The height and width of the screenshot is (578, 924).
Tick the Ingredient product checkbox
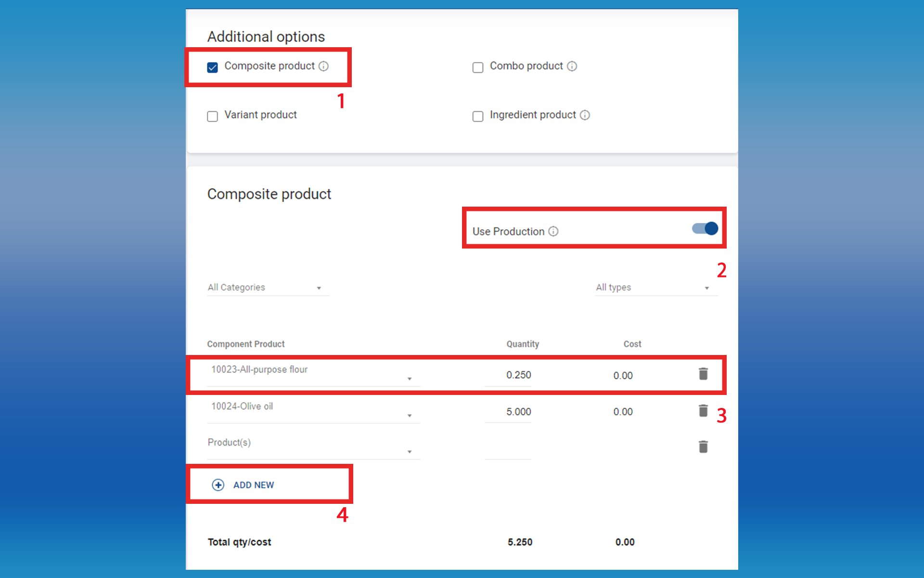[x=478, y=116]
